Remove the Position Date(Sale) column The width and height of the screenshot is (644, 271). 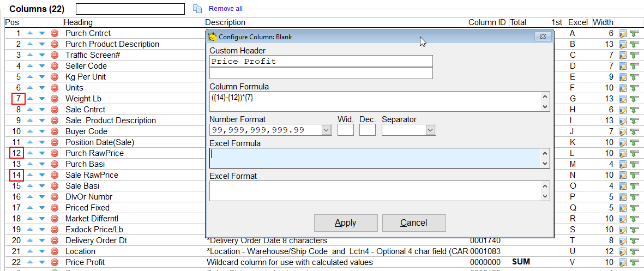54,142
